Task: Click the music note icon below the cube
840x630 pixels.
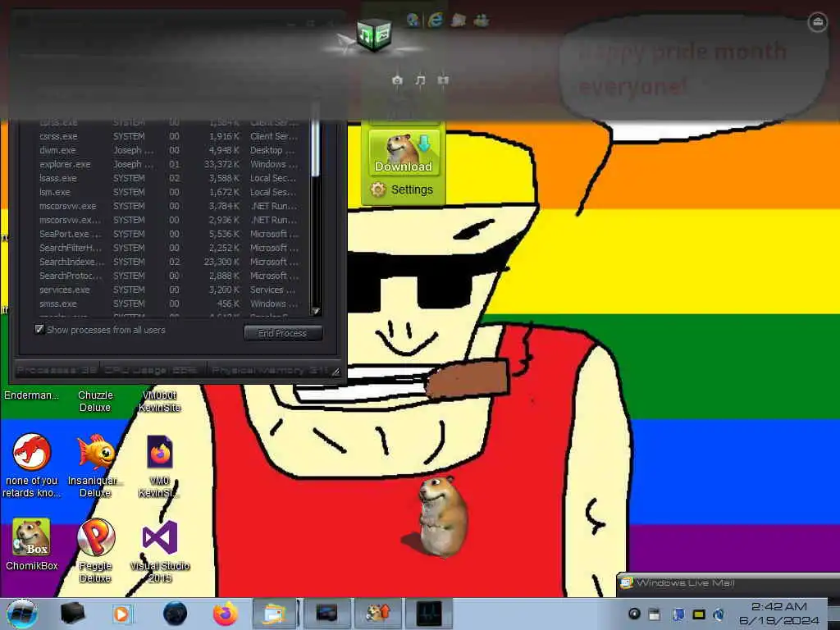Action: 420,80
